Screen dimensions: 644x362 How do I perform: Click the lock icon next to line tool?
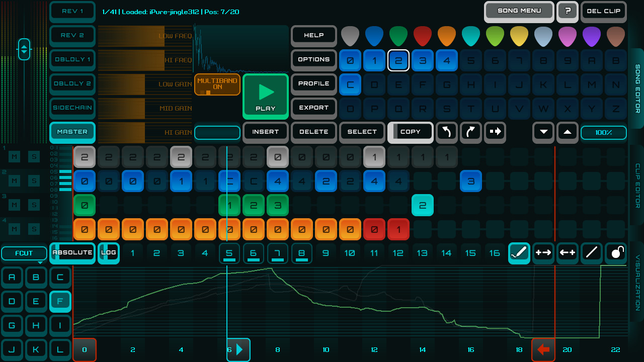(615, 253)
